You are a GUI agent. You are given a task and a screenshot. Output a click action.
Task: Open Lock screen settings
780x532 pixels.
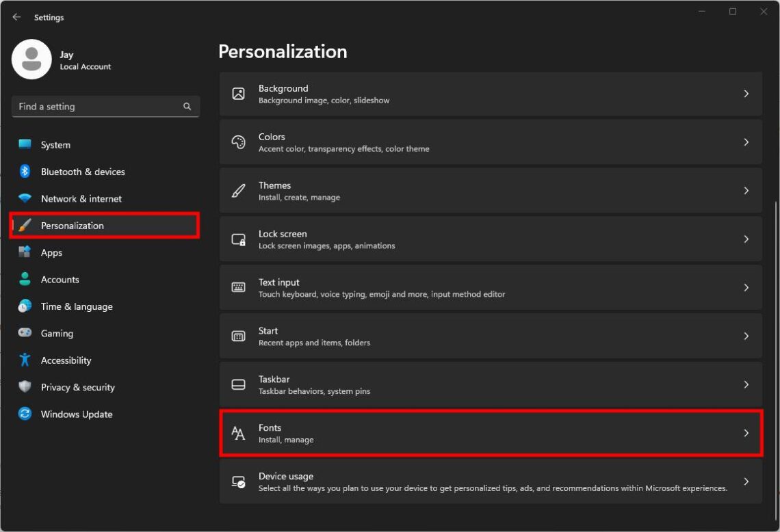490,239
